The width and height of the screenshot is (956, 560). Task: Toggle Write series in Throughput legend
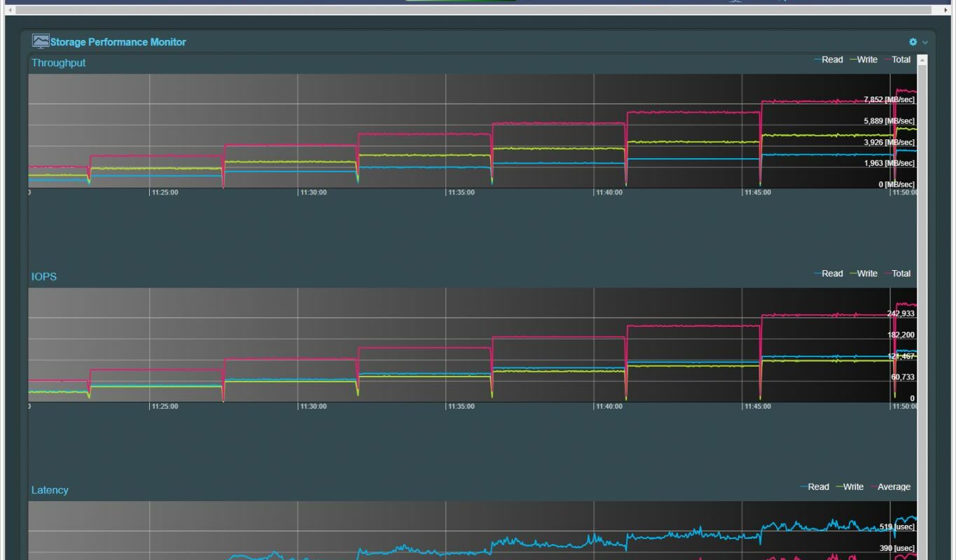(864, 59)
